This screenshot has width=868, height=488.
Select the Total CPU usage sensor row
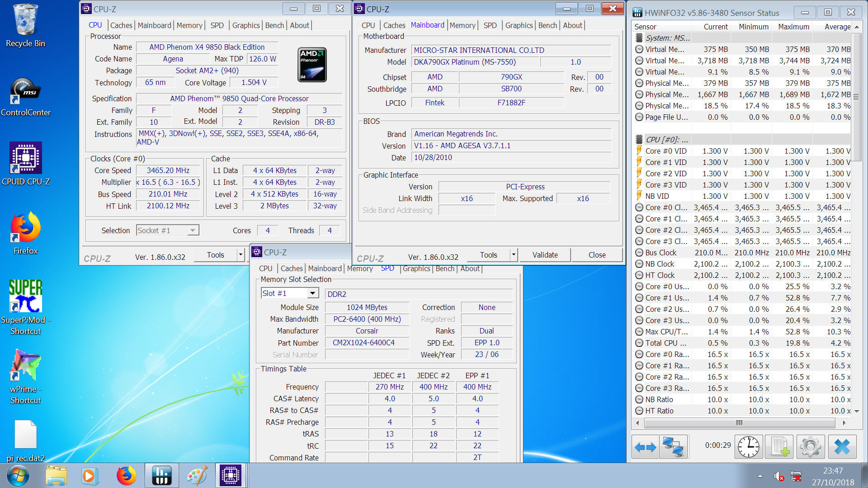point(742,343)
